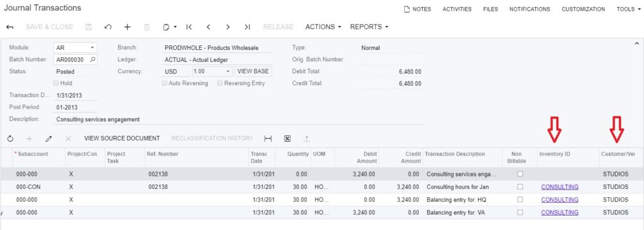This screenshot has height=230, width=644.
Task: Jump to the first record
Action: click(189, 26)
